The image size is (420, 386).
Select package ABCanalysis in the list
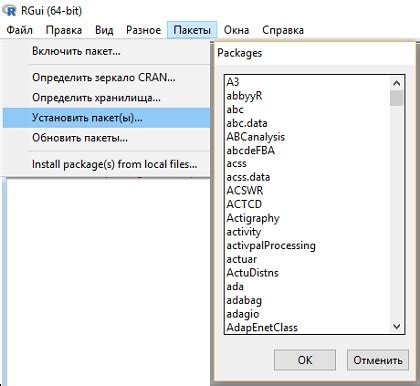pos(307,137)
